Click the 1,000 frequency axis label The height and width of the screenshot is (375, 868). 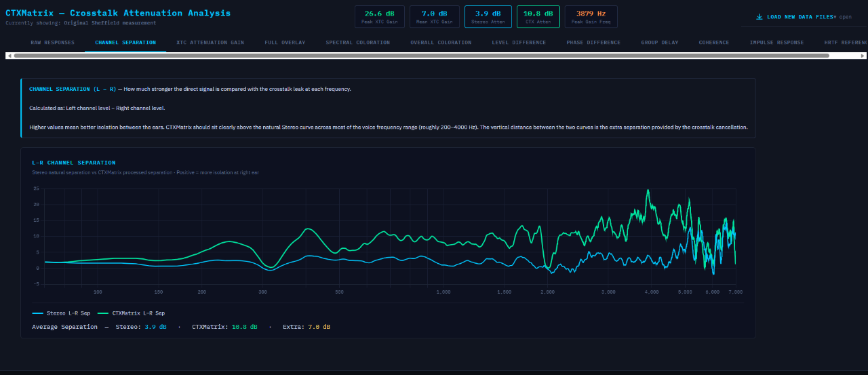tap(443, 292)
